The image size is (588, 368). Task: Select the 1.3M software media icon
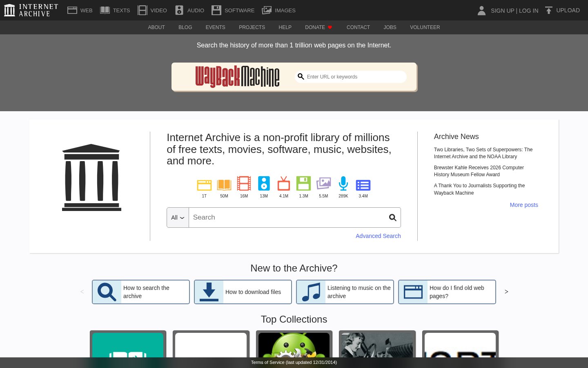coord(303,184)
